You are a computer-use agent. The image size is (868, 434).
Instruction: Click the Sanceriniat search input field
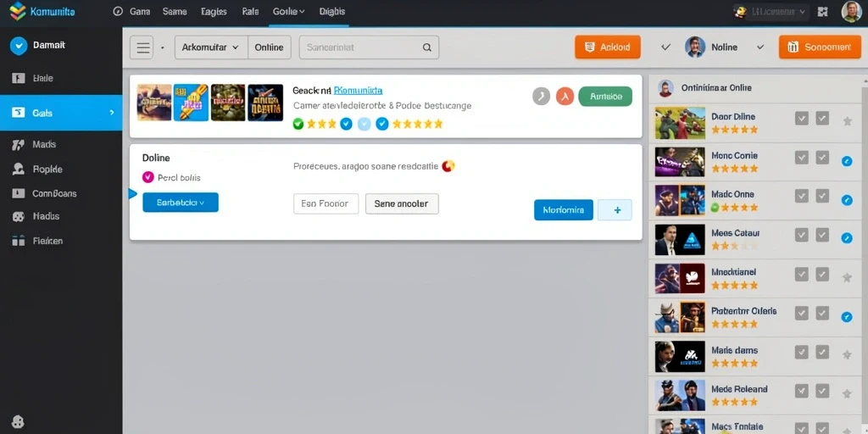pos(369,47)
